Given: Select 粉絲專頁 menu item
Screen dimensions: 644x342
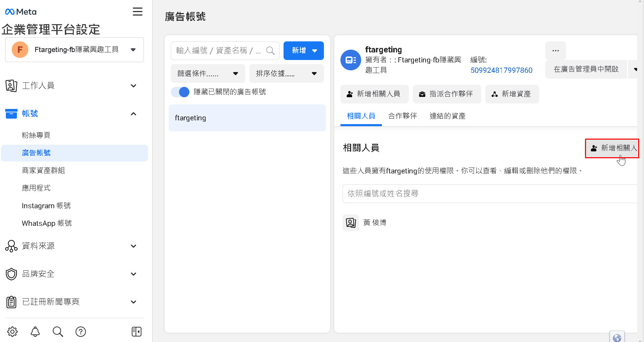Looking at the screenshot, I should (75, 135).
